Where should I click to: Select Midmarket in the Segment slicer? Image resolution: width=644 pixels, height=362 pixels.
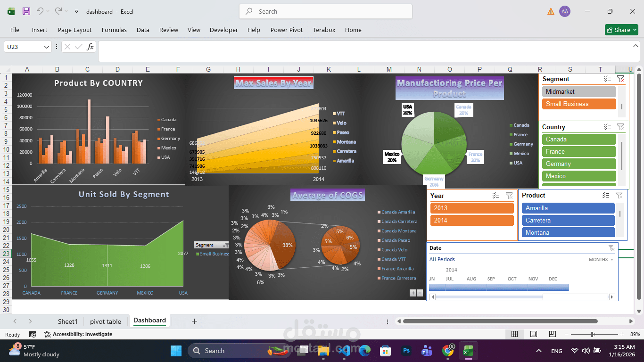(578, 91)
